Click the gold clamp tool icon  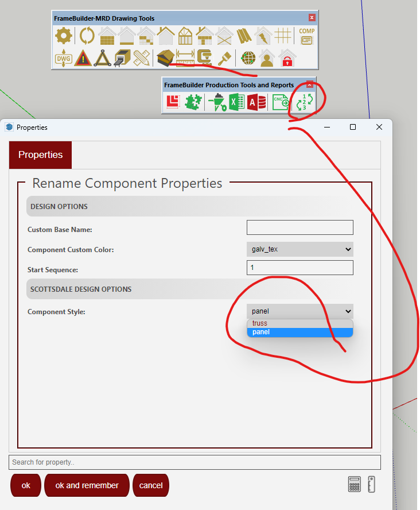click(x=205, y=58)
